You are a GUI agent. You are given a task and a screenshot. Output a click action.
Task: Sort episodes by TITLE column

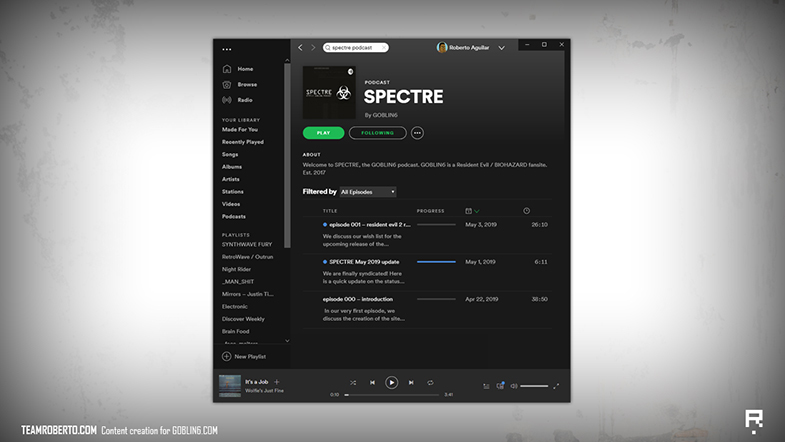330,211
